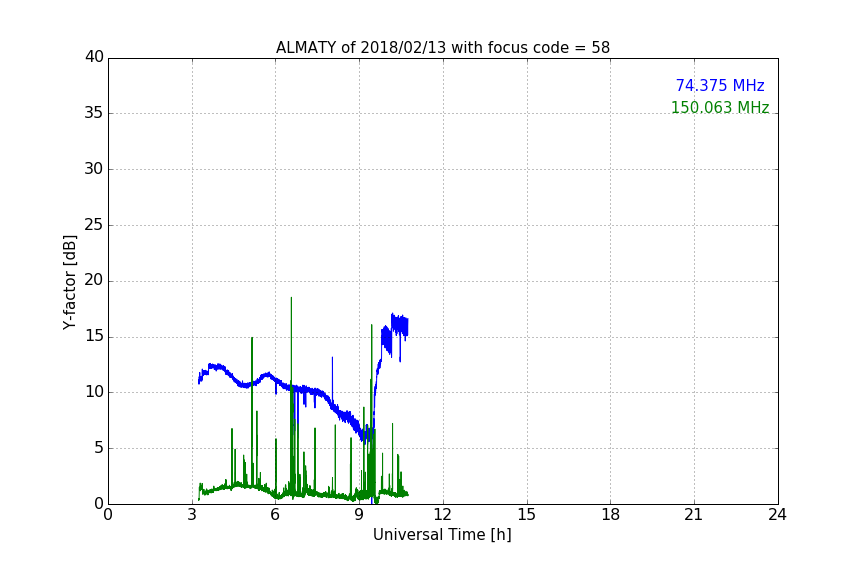Image resolution: width=864 pixels, height=576 pixels.
Task: Select the 74.375 MHz legend label
Action: (x=720, y=86)
